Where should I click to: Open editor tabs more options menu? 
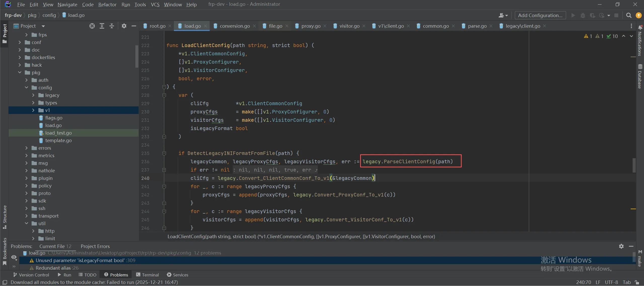(631, 26)
